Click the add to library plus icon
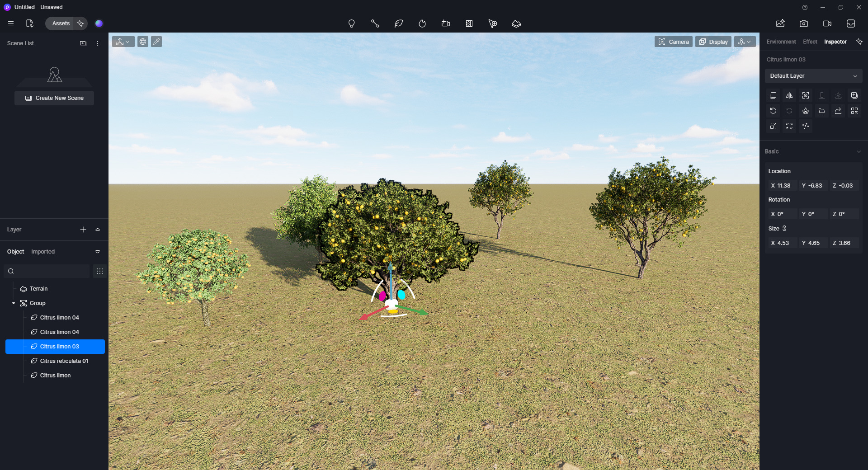868x470 pixels. coord(854,95)
